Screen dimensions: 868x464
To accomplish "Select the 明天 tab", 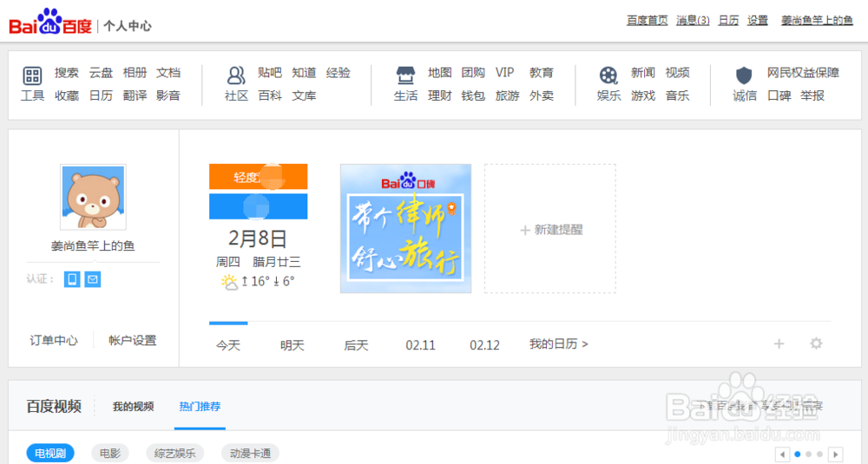I will click(x=293, y=346).
